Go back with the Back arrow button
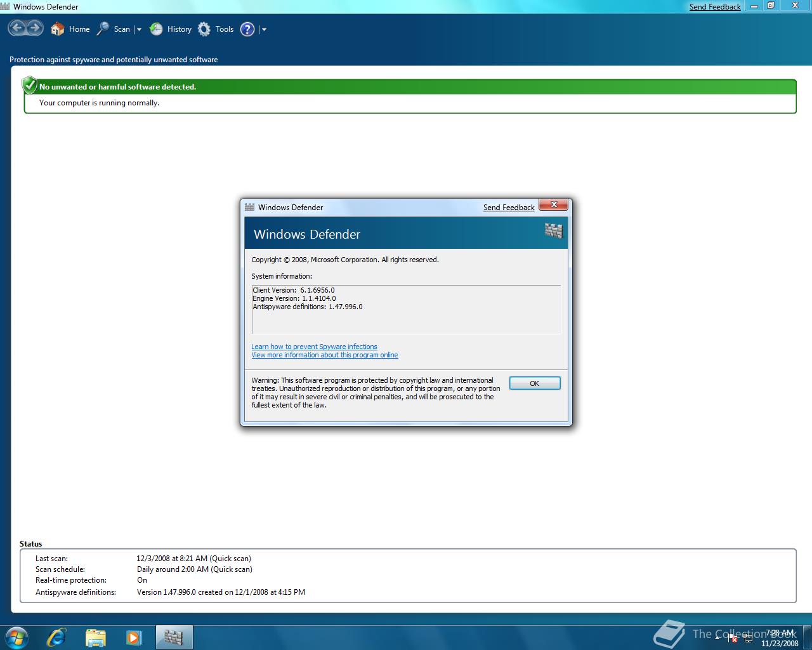Viewport: 812px width, 650px height. coord(17,29)
